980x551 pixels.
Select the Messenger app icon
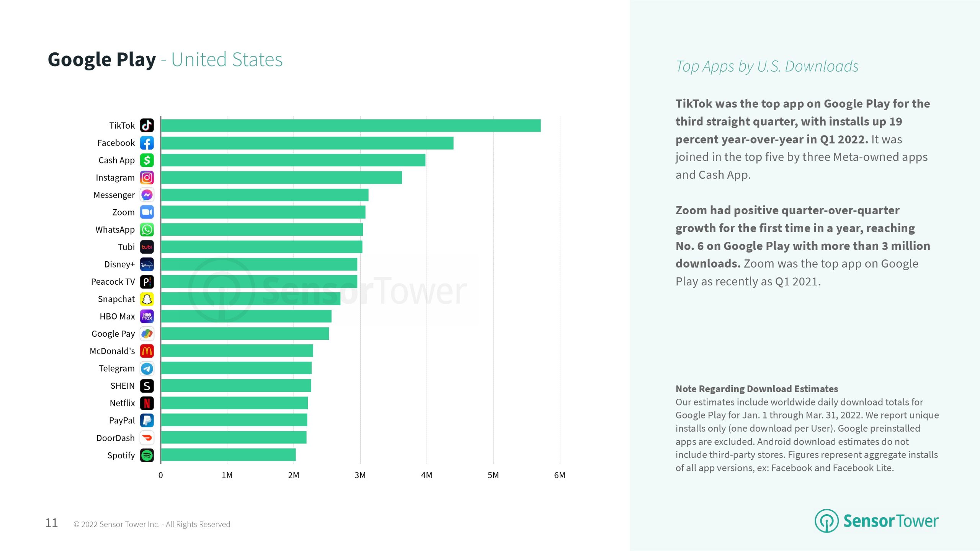pyautogui.click(x=147, y=195)
